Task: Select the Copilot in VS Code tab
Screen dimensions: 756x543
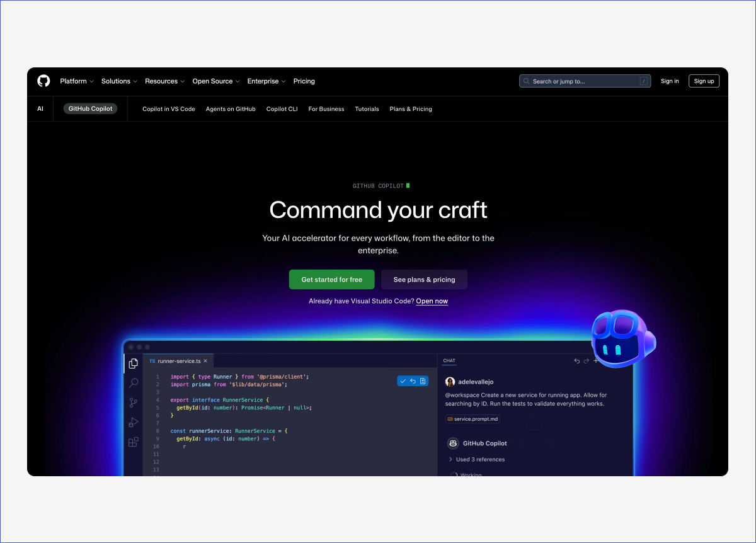Action: (169, 109)
